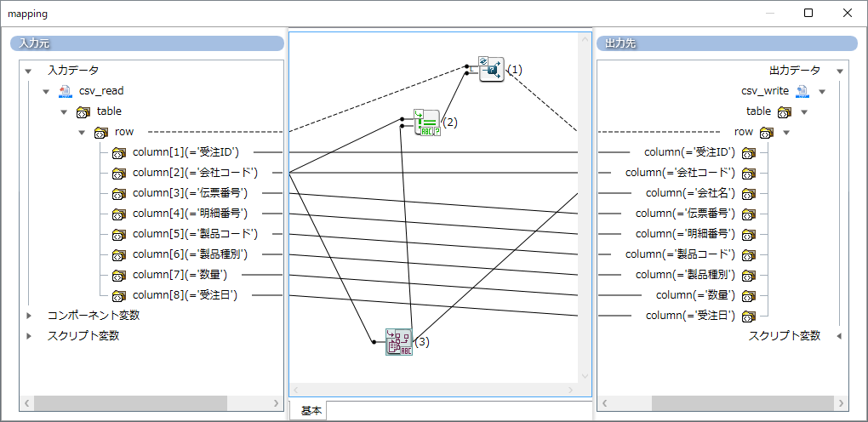Click the output 会社コード column icon
Screen dimensions: 868x422
point(748,174)
